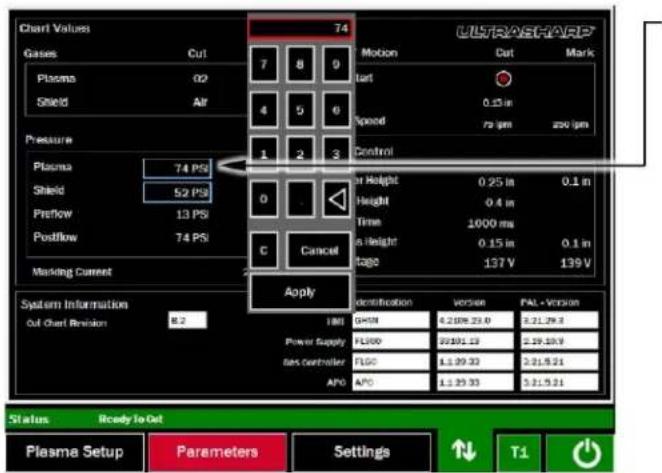Select the Ready To Cut status text
662x473 pixels.
(130, 419)
